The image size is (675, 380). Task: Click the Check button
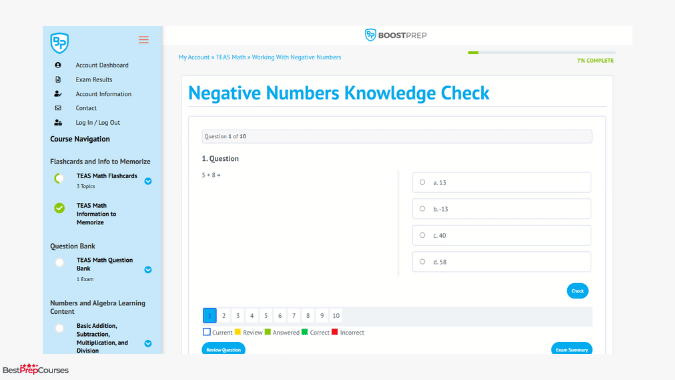tap(577, 291)
